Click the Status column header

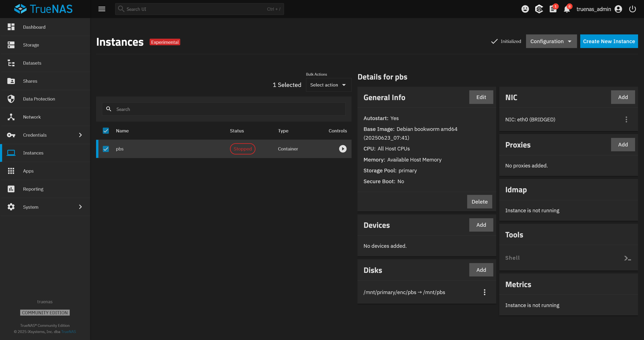[x=237, y=131]
